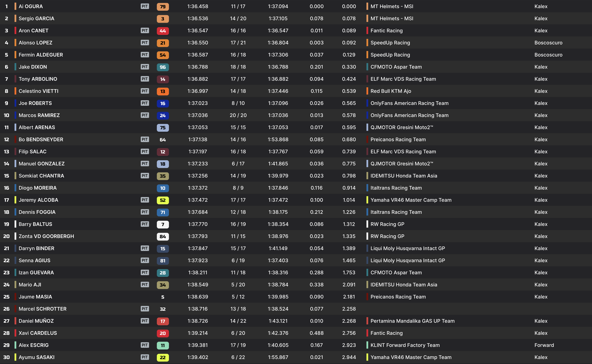Open the Red Bull KTM Ajo team
Image resolution: width=592 pixels, height=364 pixels.
click(391, 91)
